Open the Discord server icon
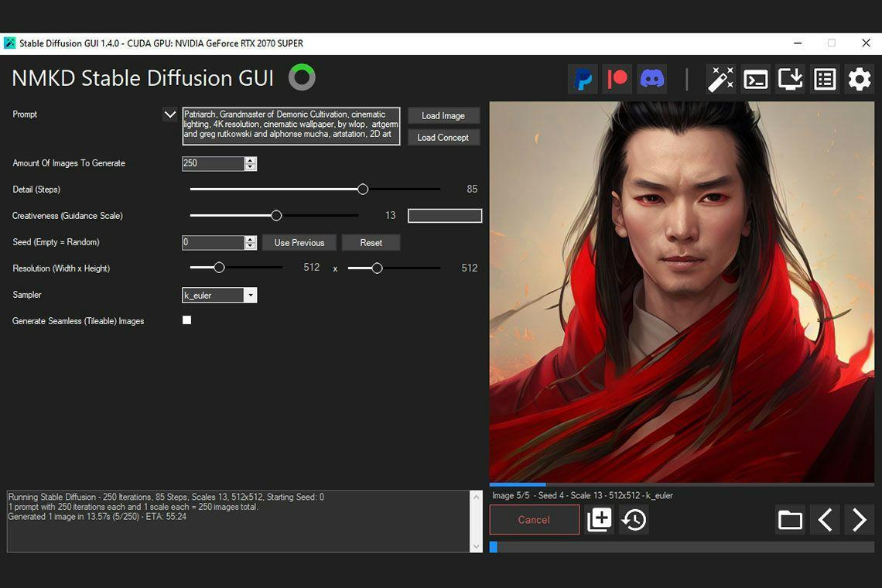This screenshot has height=588, width=882. pyautogui.click(x=652, y=79)
